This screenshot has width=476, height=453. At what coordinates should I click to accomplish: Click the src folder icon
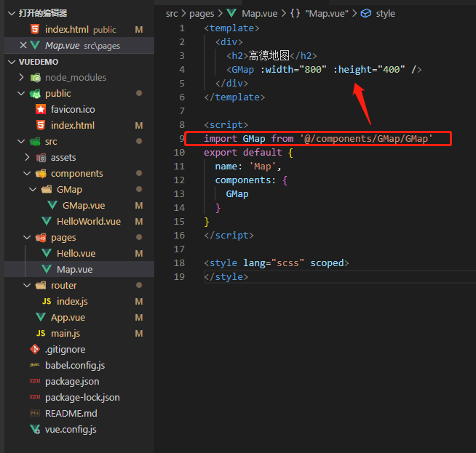[35, 142]
